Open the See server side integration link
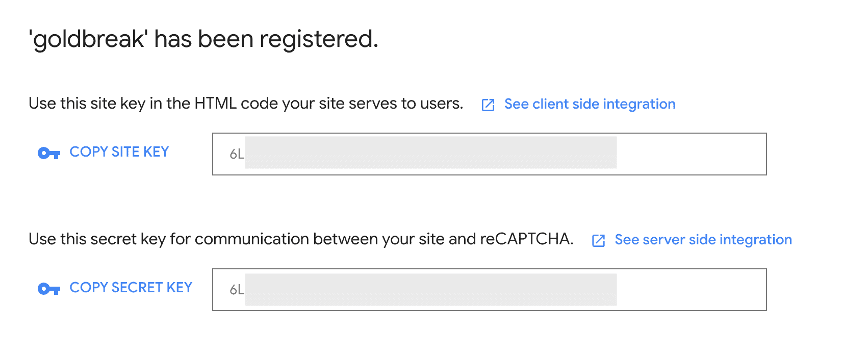The image size is (868, 355). click(703, 240)
